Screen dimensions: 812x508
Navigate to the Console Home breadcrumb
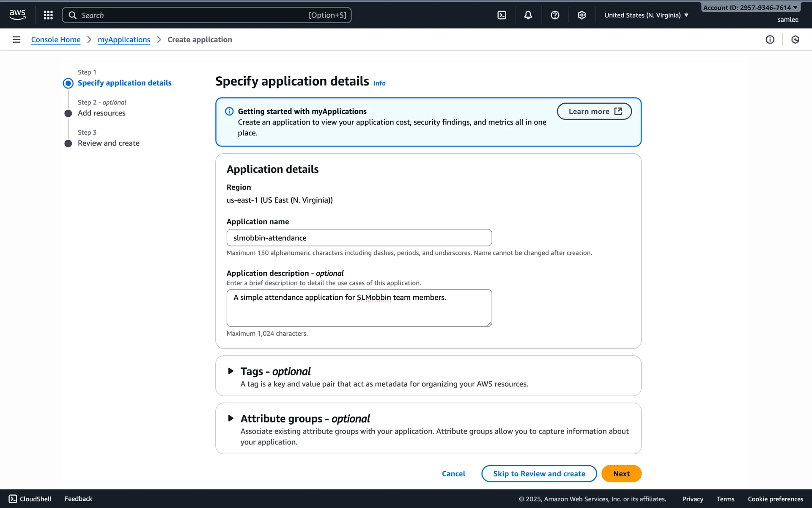click(x=56, y=39)
